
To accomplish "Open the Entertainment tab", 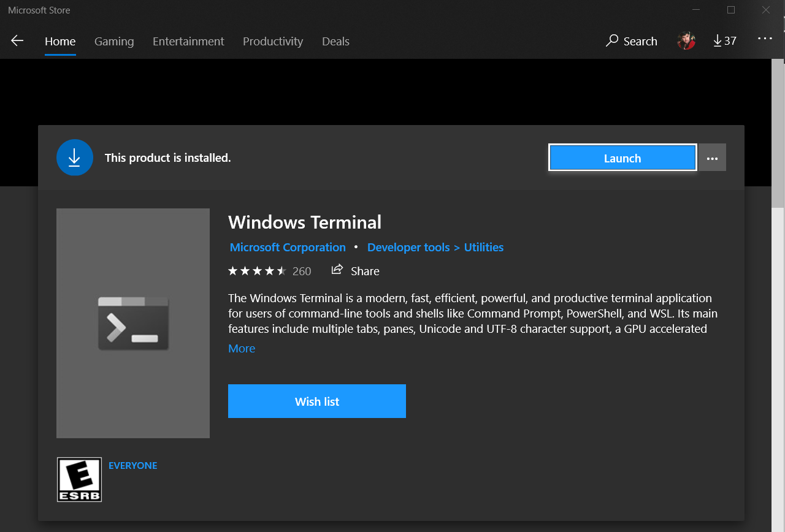I will coord(188,41).
